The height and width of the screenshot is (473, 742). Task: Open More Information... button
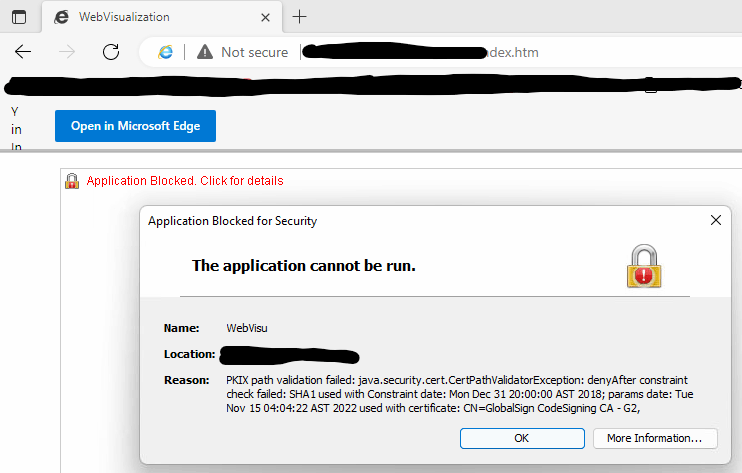pyautogui.click(x=655, y=438)
